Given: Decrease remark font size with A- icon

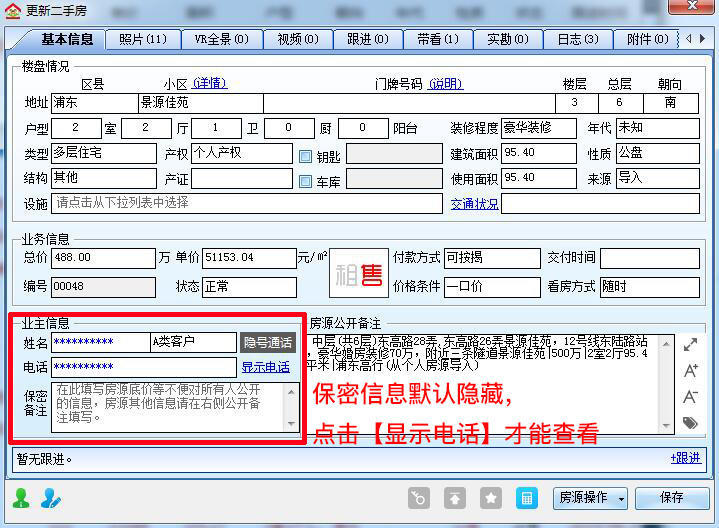Looking at the screenshot, I should (691, 396).
